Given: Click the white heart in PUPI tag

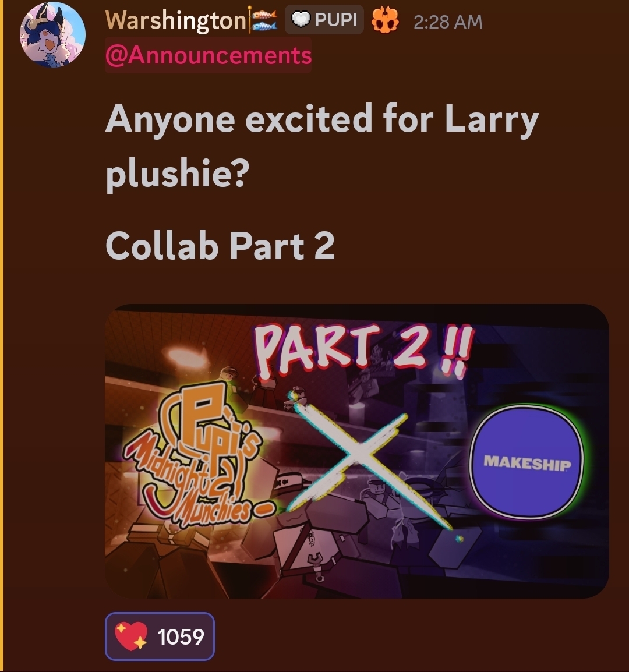Looking at the screenshot, I should pos(301,19).
